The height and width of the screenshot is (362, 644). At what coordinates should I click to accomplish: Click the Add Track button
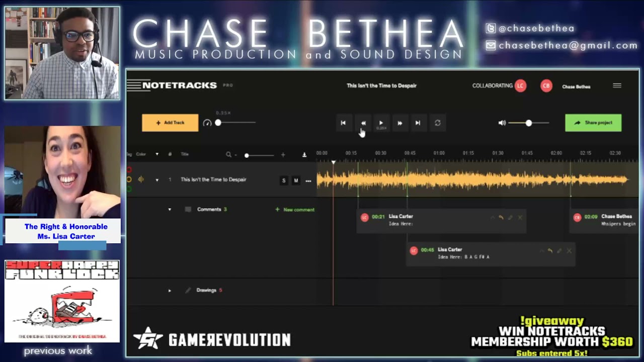(170, 123)
